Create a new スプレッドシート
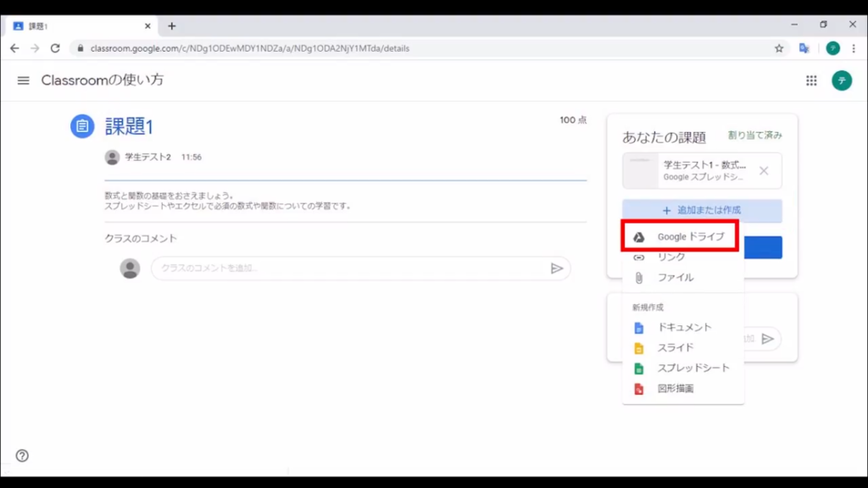 coord(683,369)
